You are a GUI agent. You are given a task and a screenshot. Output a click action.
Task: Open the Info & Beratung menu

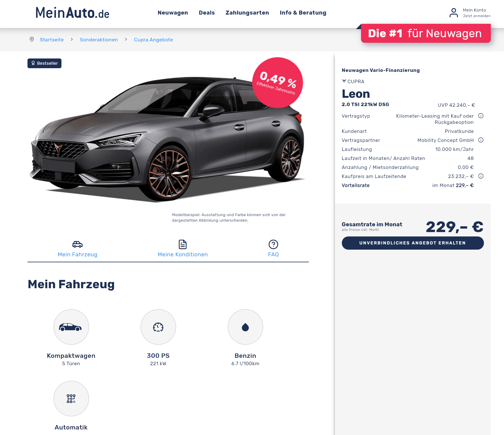pos(303,13)
